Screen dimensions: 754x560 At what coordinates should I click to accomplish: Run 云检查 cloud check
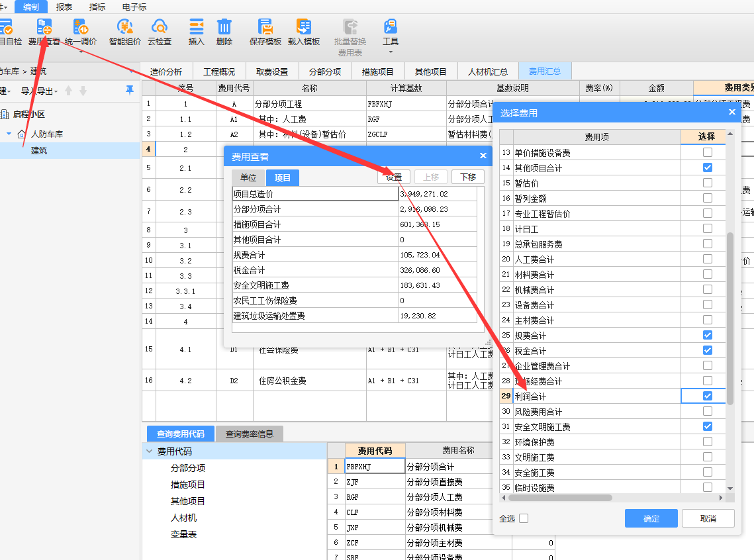point(160,32)
